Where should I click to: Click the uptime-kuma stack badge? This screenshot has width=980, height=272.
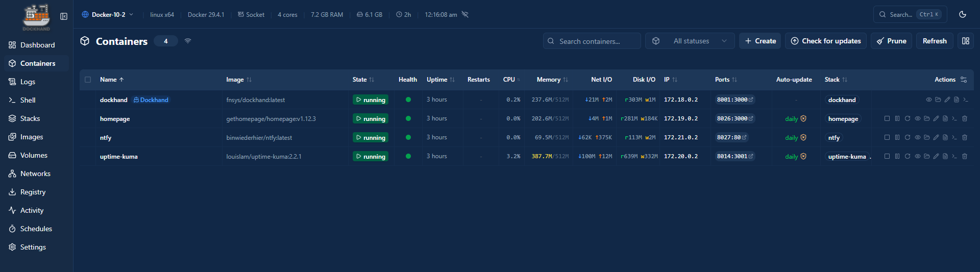tap(847, 157)
